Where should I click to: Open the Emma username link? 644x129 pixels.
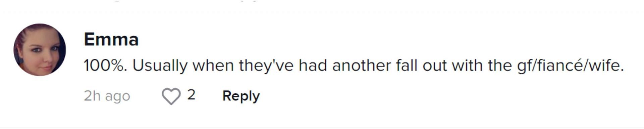[x=111, y=40]
